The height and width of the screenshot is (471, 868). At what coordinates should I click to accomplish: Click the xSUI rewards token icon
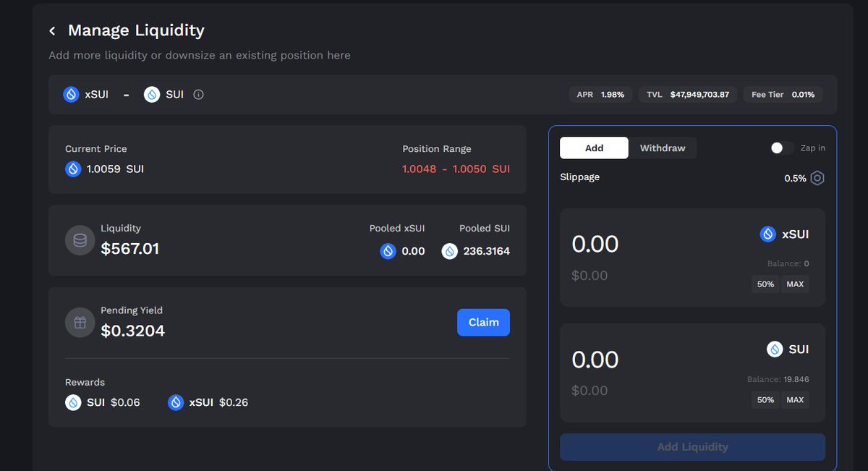[176, 402]
